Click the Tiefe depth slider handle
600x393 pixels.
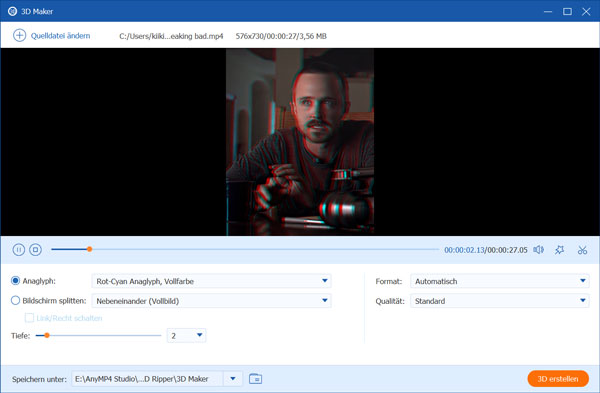47,336
